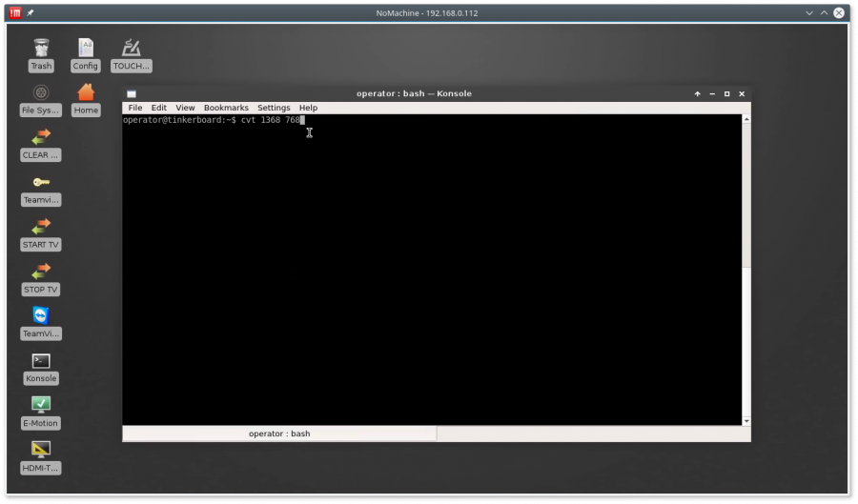
Task: Click the Konsole desktop launcher icon
Action: click(x=41, y=361)
